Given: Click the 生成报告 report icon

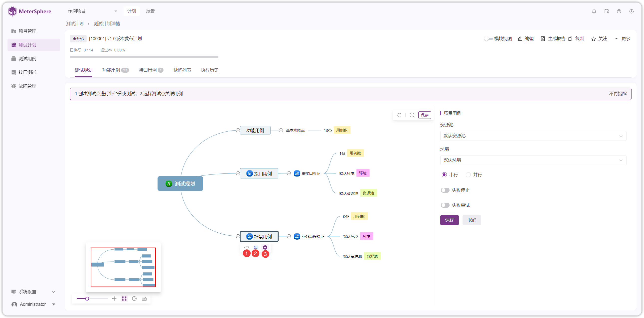Looking at the screenshot, I should pos(543,38).
